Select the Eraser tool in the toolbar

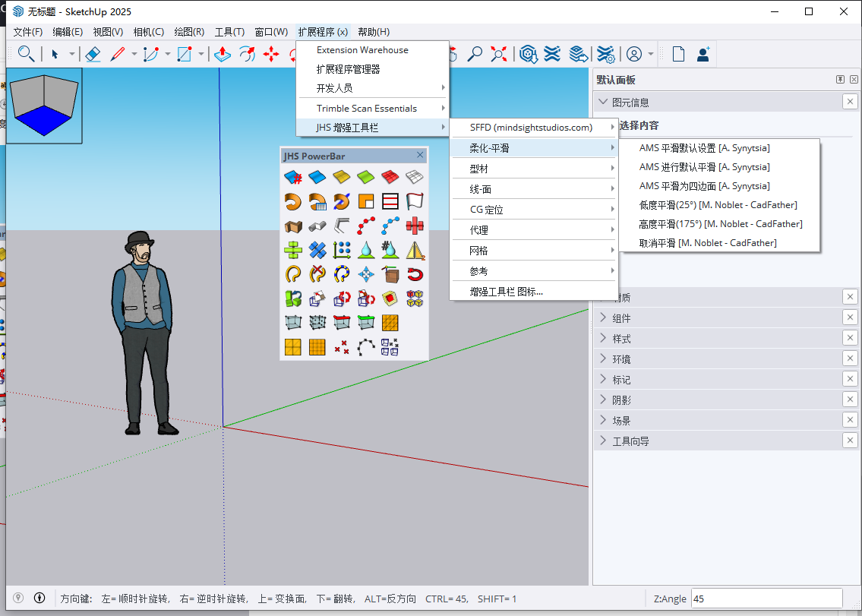point(93,53)
